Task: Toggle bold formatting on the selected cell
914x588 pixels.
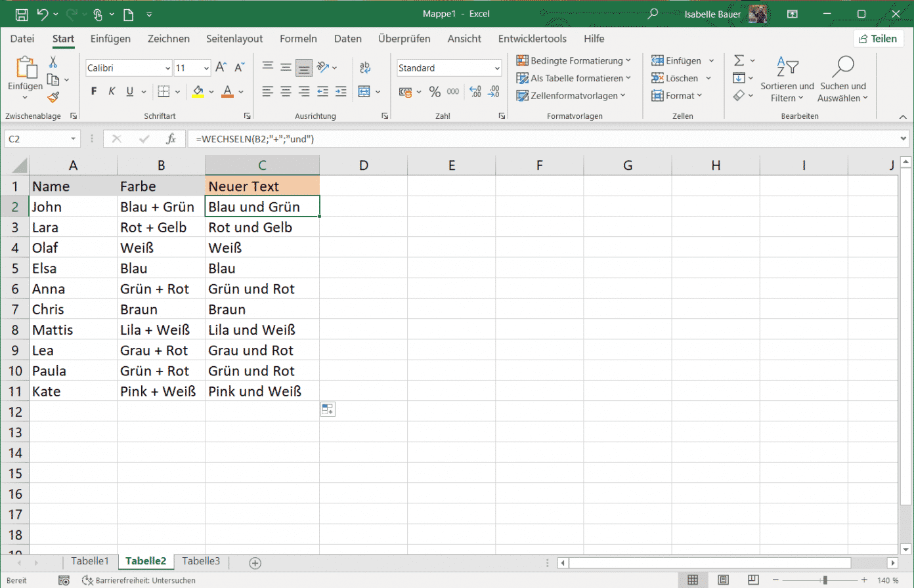Action: click(93, 91)
